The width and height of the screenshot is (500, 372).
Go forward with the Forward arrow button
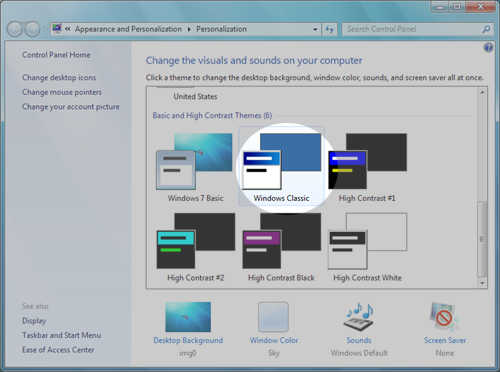pyautogui.click(x=32, y=29)
